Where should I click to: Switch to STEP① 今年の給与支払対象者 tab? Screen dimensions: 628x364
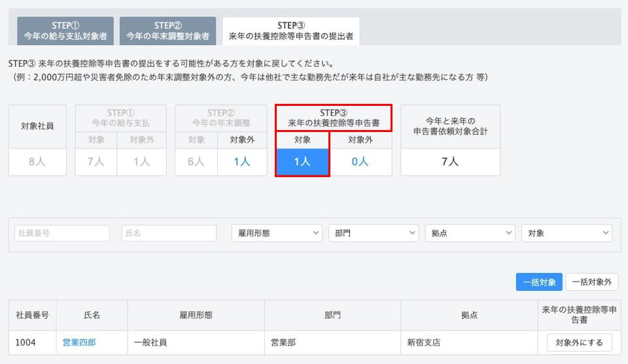[x=65, y=31]
